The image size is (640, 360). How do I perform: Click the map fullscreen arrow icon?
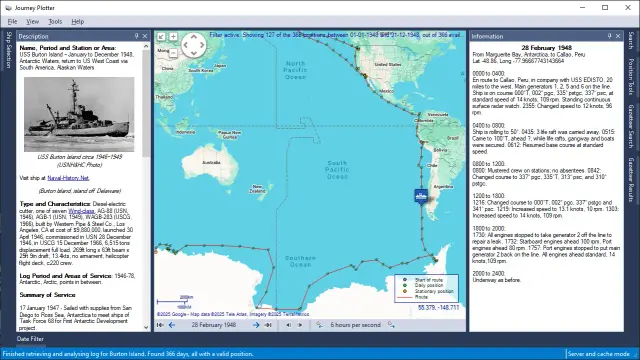(162, 37)
